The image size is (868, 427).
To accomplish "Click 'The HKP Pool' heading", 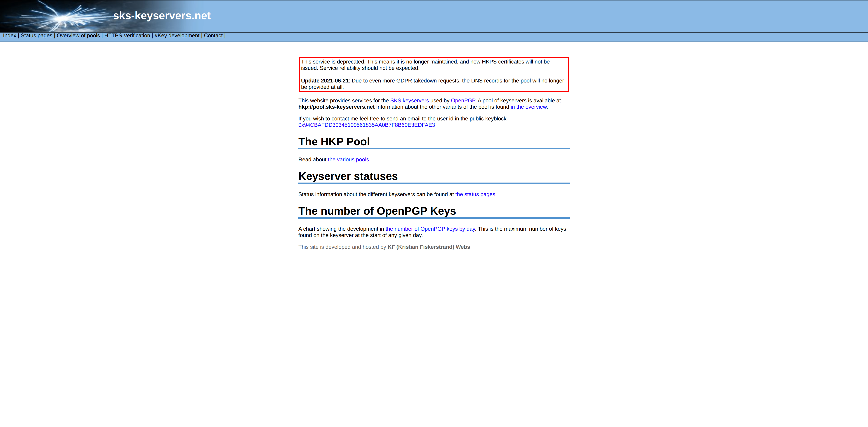I will [x=334, y=142].
